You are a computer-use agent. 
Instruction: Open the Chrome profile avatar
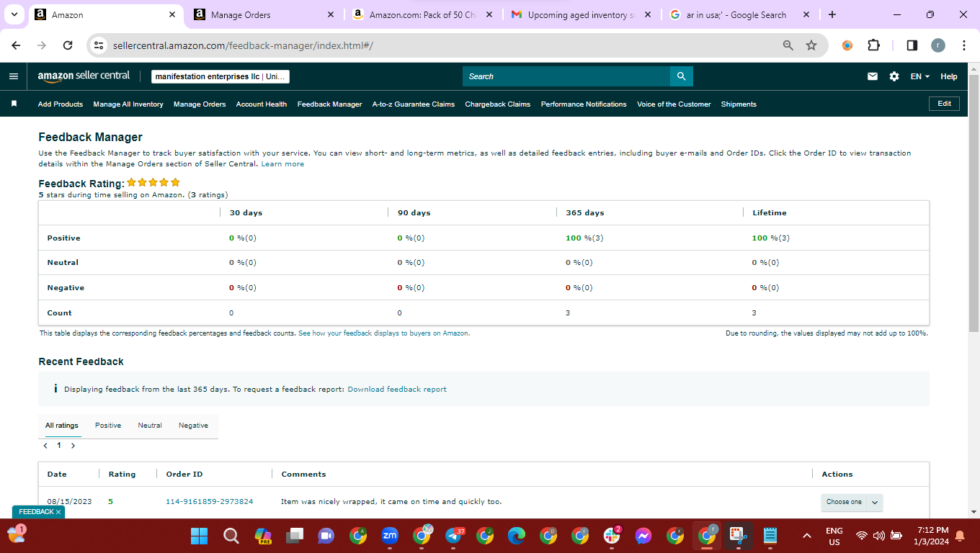937,45
